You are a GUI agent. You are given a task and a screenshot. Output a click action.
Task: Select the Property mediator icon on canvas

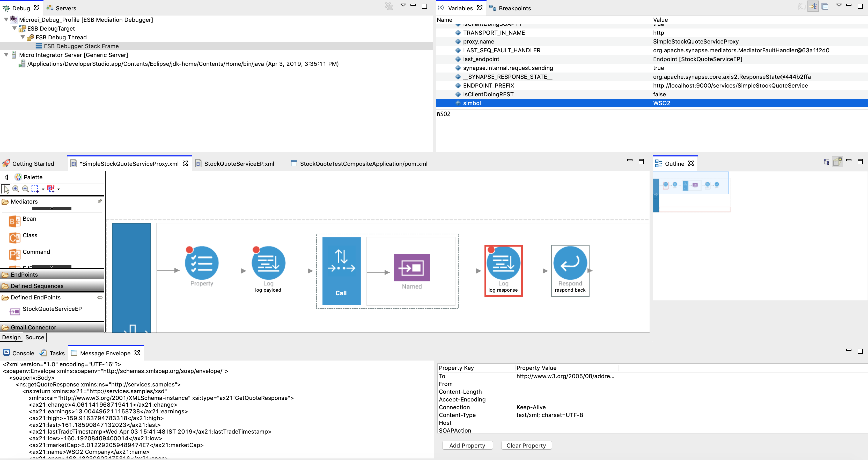click(202, 263)
